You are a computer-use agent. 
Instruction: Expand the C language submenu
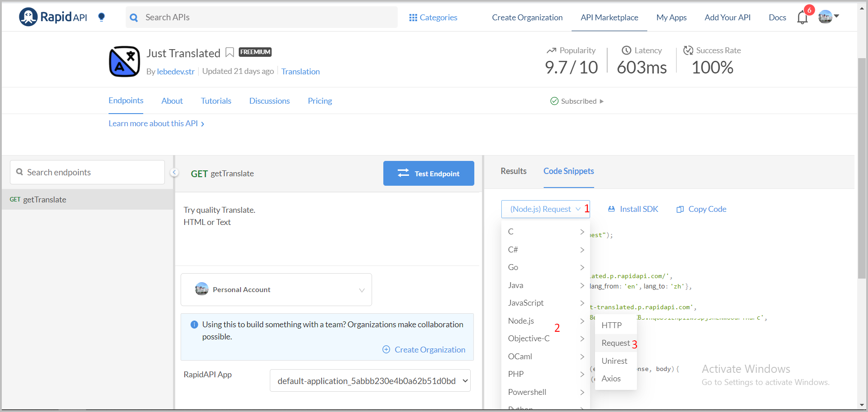coord(545,232)
